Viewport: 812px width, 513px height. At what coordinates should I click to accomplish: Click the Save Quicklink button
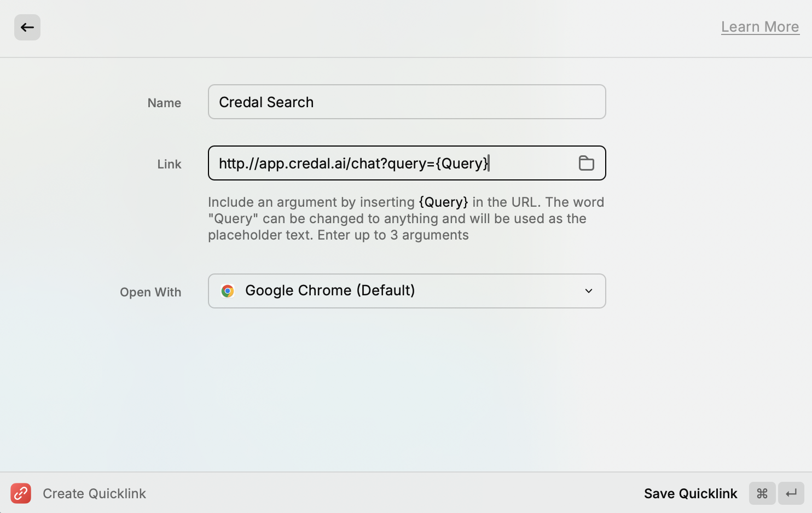[691, 493]
